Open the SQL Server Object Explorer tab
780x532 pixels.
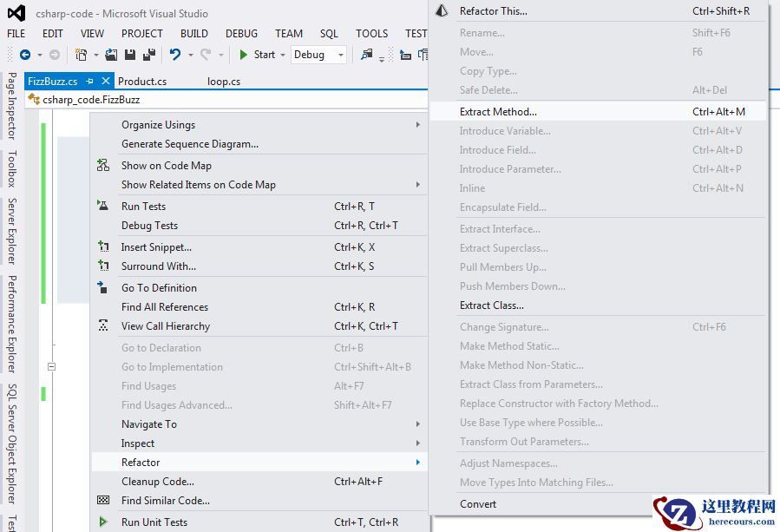[x=12, y=443]
